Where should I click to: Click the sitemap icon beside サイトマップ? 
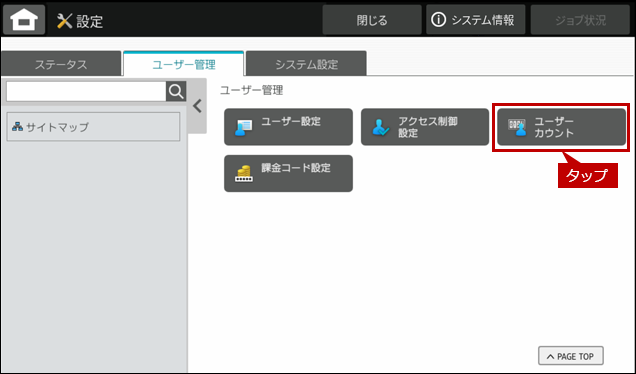17,127
